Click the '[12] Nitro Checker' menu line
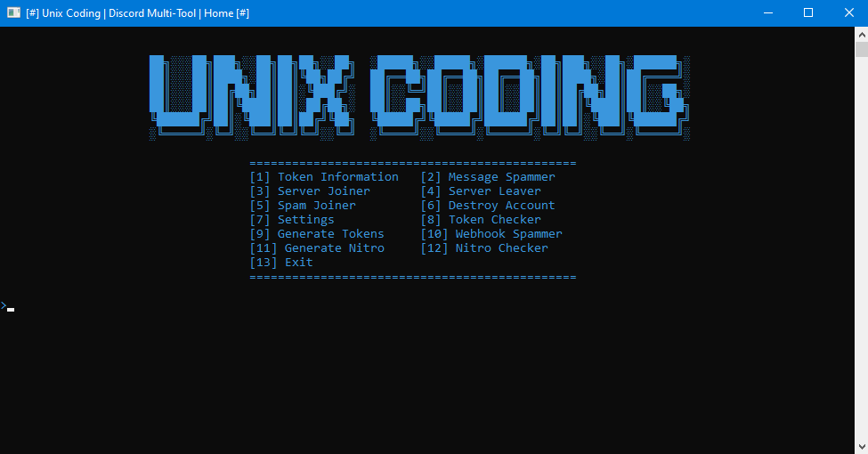Viewport: 868px width, 454px height. (484, 248)
